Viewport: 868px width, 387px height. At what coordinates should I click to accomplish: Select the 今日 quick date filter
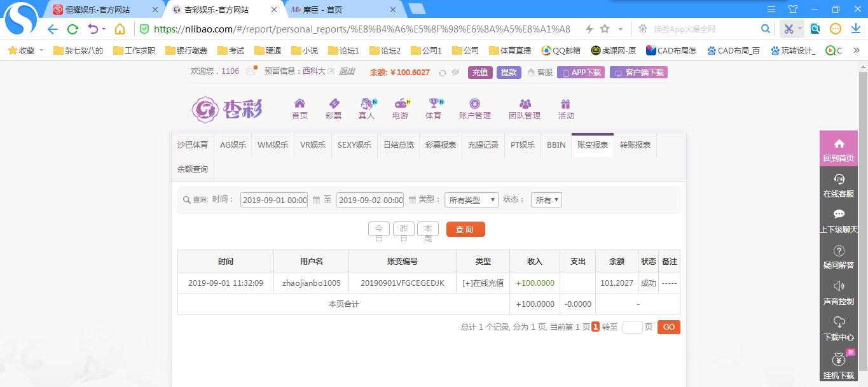point(379,229)
